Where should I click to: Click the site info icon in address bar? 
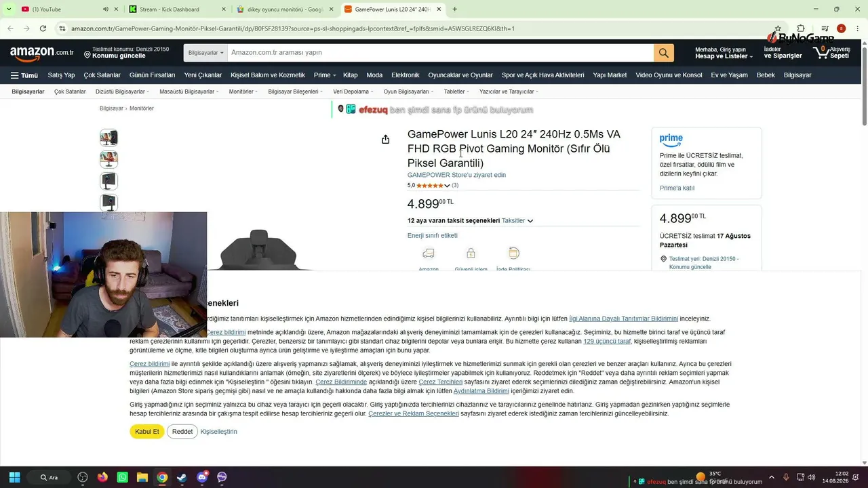click(62, 28)
